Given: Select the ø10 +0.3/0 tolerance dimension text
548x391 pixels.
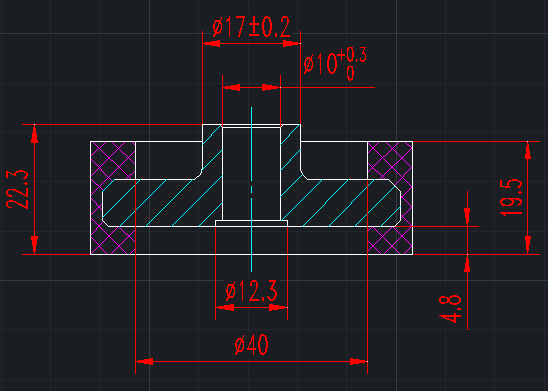Looking at the screenshot, I should [x=335, y=64].
